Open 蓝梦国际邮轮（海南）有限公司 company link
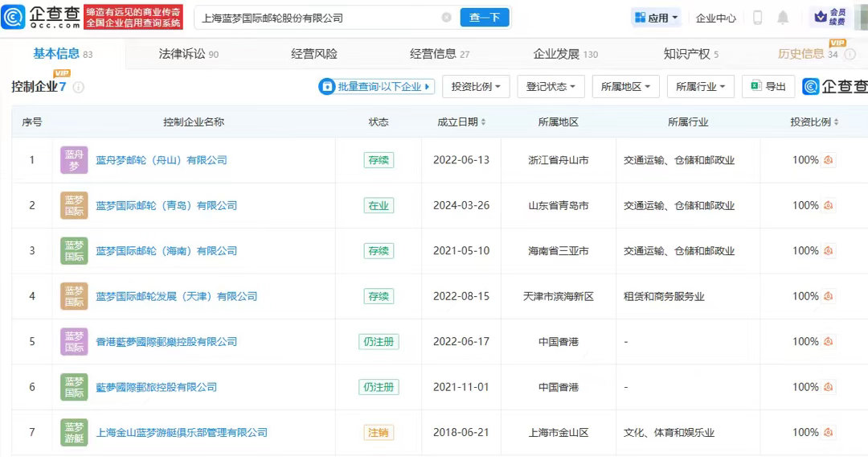This screenshot has width=868, height=457. [x=166, y=251]
